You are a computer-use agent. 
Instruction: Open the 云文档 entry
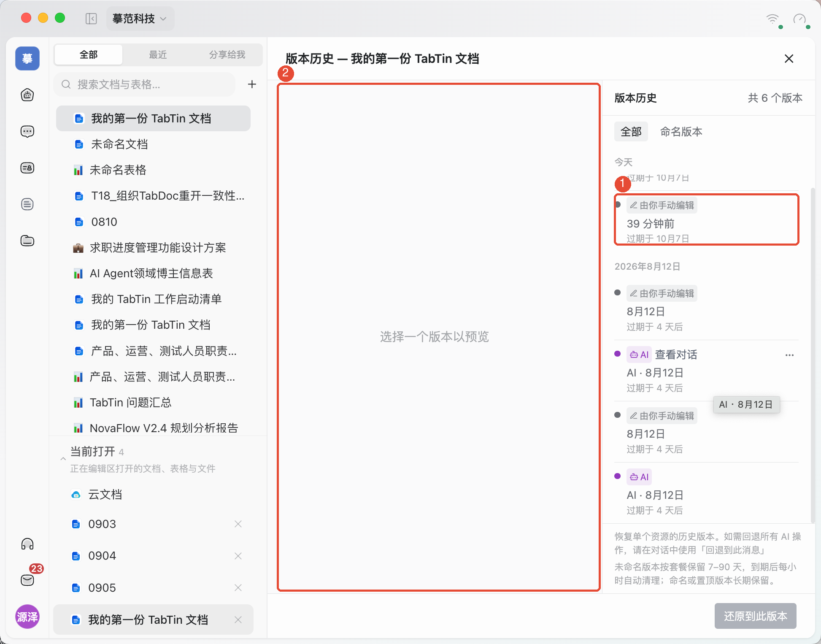coord(154,495)
